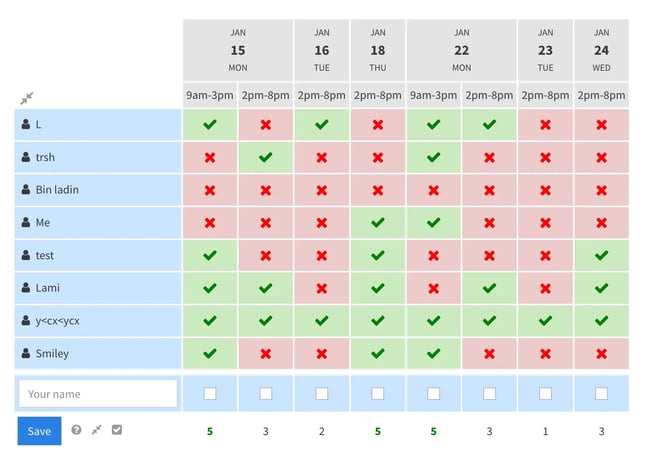The image size is (650, 455).
Task: Click the person icon next to Lami
Action: pyautogui.click(x=26, y=288)
